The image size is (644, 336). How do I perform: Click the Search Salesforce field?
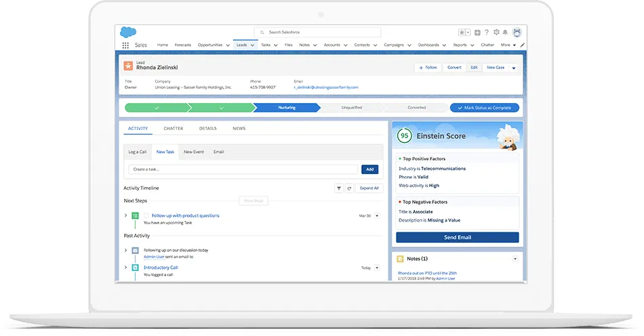317,33
